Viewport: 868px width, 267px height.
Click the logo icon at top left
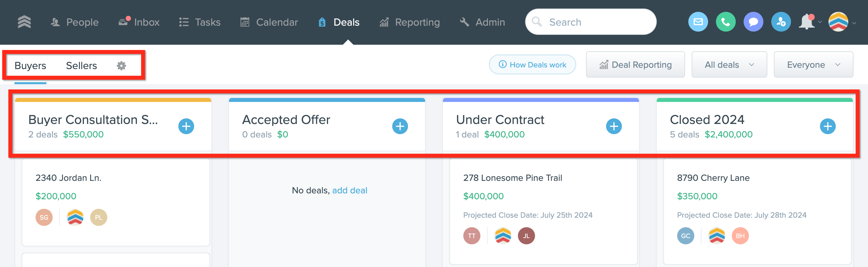[24, 22]
